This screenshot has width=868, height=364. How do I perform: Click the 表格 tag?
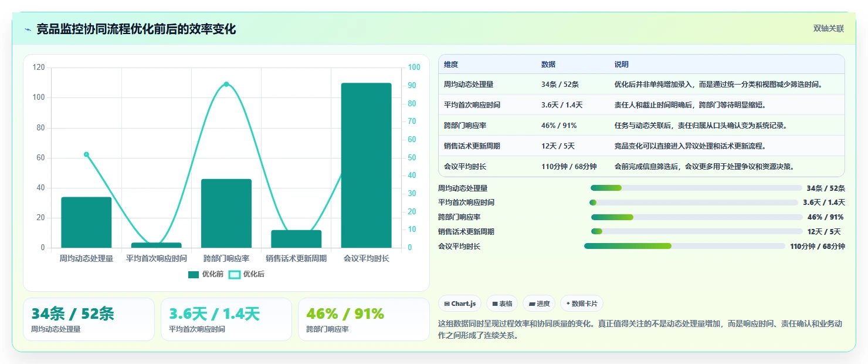502,304
